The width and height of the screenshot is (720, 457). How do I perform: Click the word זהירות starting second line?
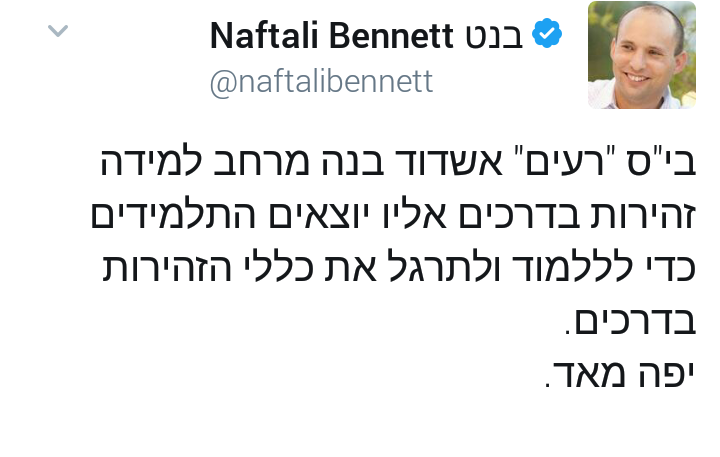click(x=643, y=214)
